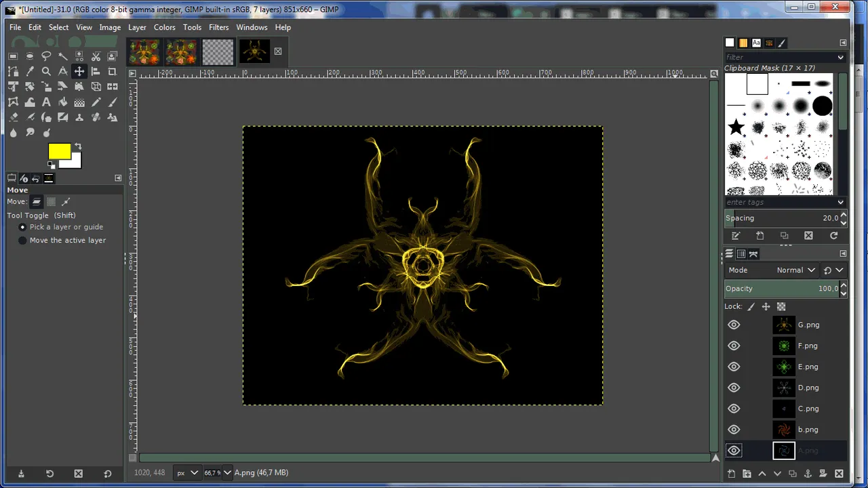
Task: Open the File menu
Action: point(16,27)
